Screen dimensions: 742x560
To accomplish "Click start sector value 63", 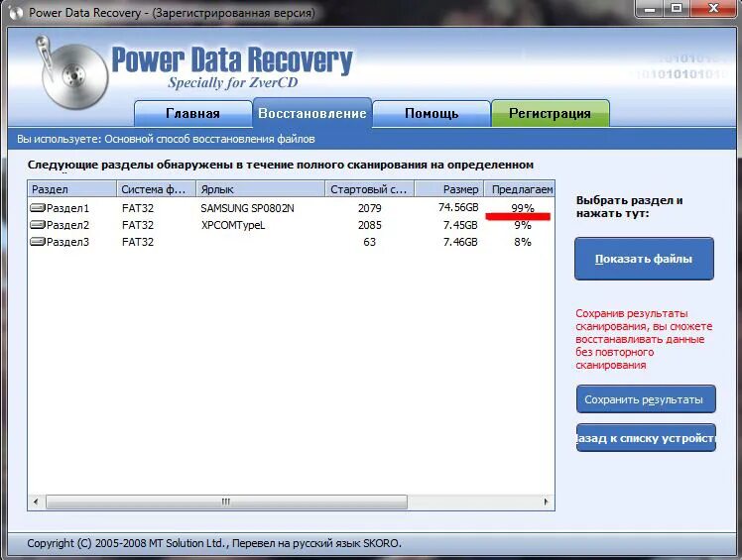I will click(370, 242).
